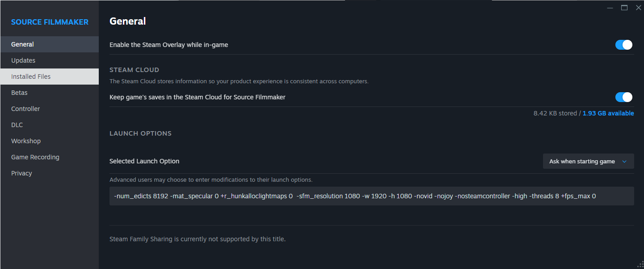Image resolution: width=644 pixels, height=269 pixels.
Task: Open the General settings tab
Action: 22,44
